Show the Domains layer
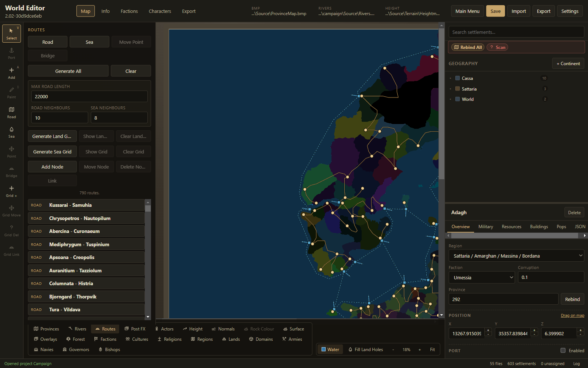The image size is (588, 368). (261, 339)
